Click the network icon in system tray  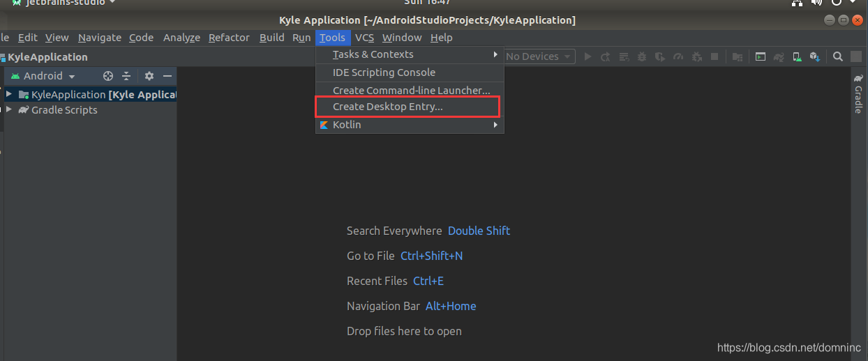click(798, 3)
